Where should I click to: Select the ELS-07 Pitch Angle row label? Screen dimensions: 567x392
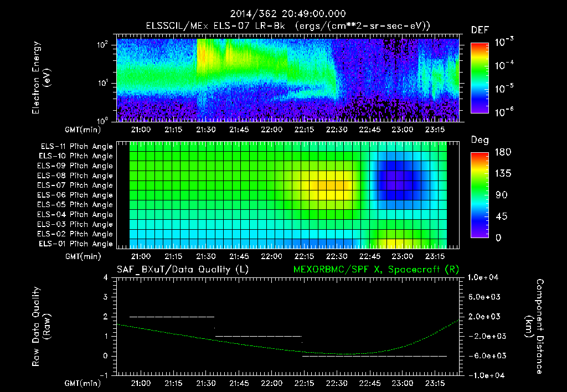click(75, 185)
